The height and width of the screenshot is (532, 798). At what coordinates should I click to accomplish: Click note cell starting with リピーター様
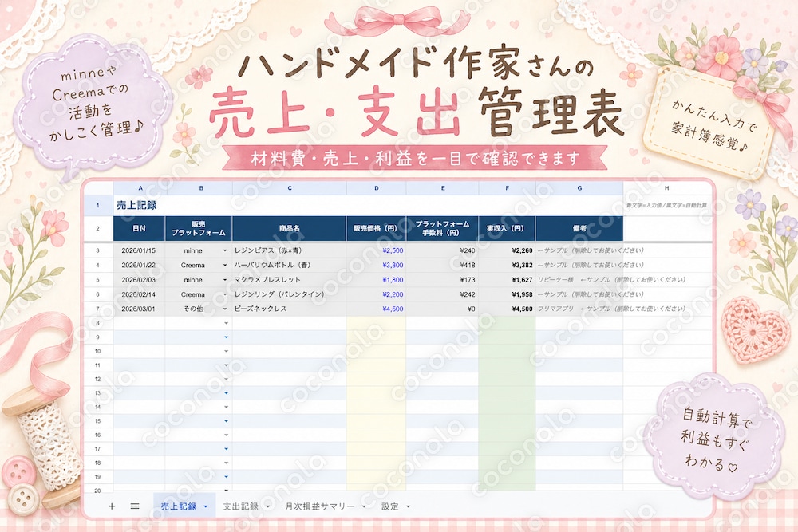[x=579, y=280]
